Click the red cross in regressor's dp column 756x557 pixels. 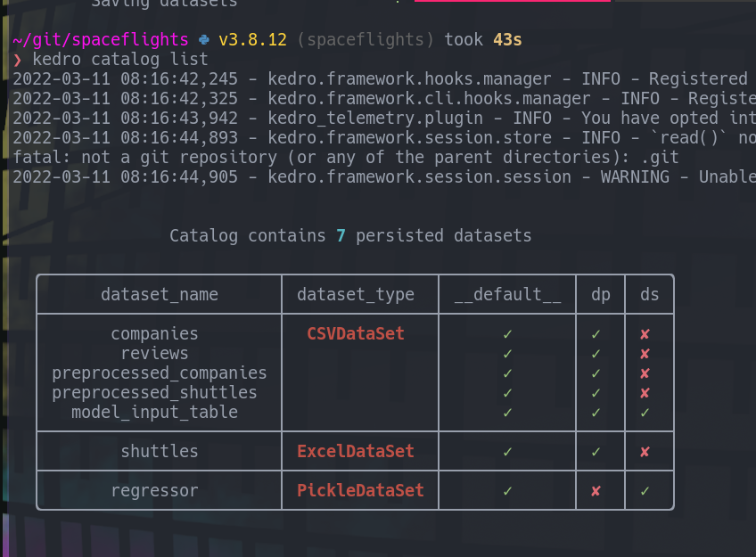[596, 490]
